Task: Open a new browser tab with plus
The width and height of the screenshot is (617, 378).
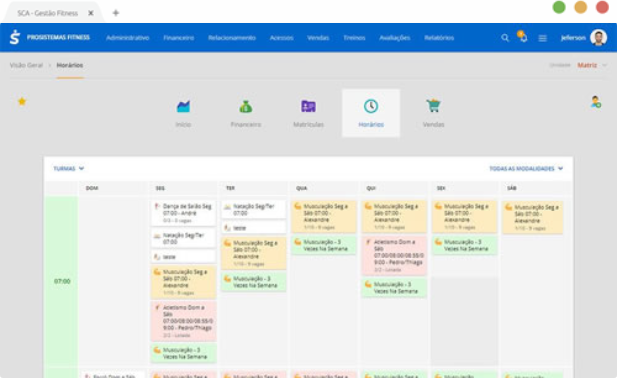Action: (116, 13)
